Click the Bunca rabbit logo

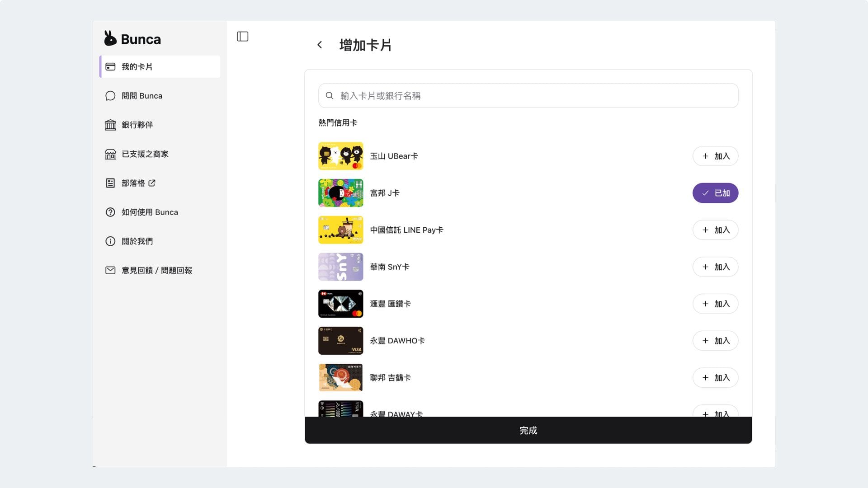click(110, 39)
